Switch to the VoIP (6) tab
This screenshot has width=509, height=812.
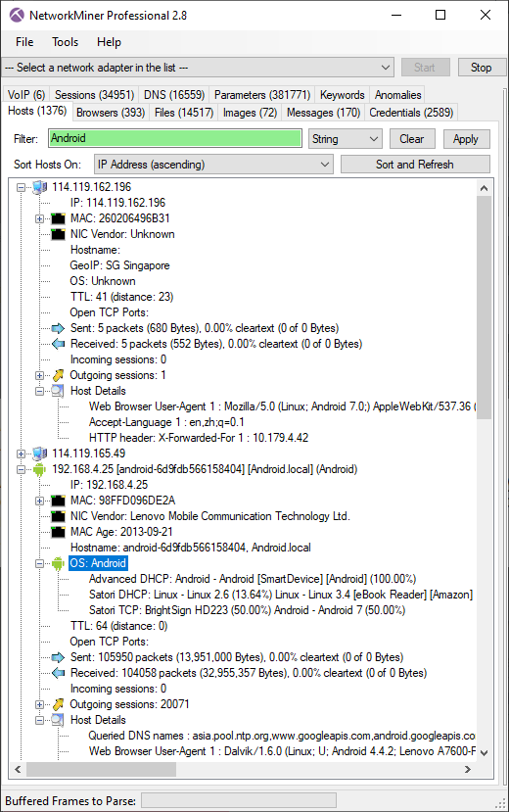26,95
